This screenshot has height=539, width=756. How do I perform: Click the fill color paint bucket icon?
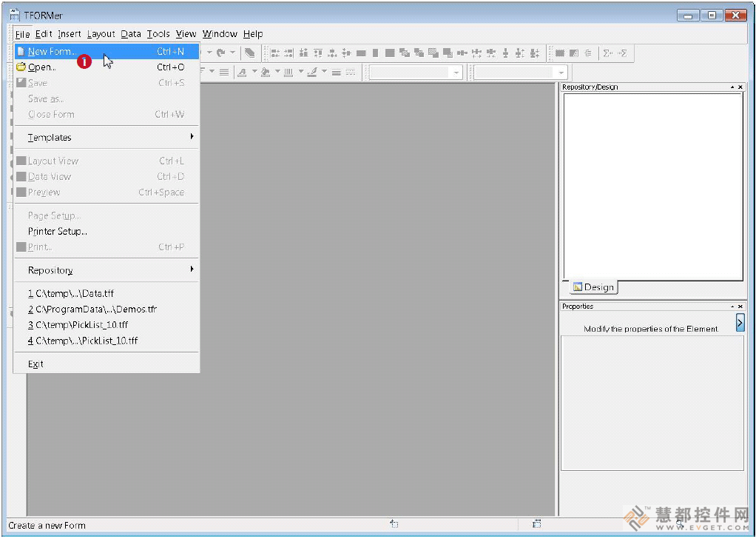pyautogui.click(x=265, y=73)
